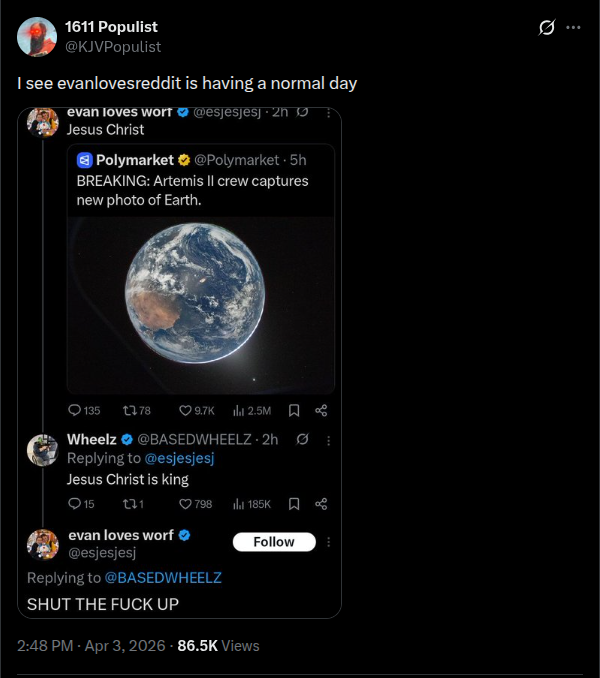Viewport: 600px width, 678px height.
Task: Bookmark the evan loves worf post
Action: pyautogui.click(x=294, y=410)
